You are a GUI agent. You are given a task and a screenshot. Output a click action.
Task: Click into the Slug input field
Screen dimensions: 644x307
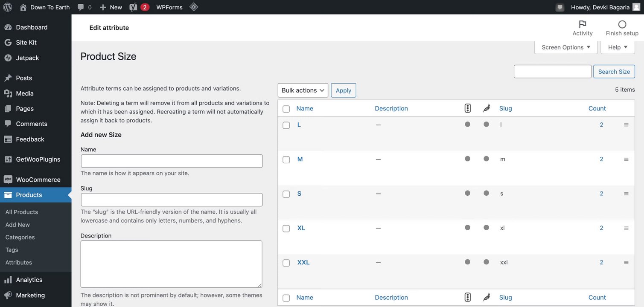[172, 200]
